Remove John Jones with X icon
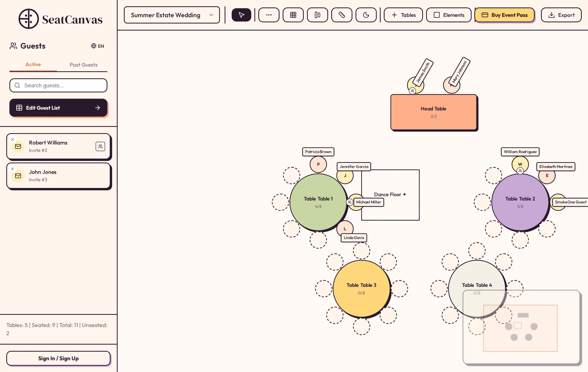The width and height of the screenshot is (588, 372). point(13,169)
